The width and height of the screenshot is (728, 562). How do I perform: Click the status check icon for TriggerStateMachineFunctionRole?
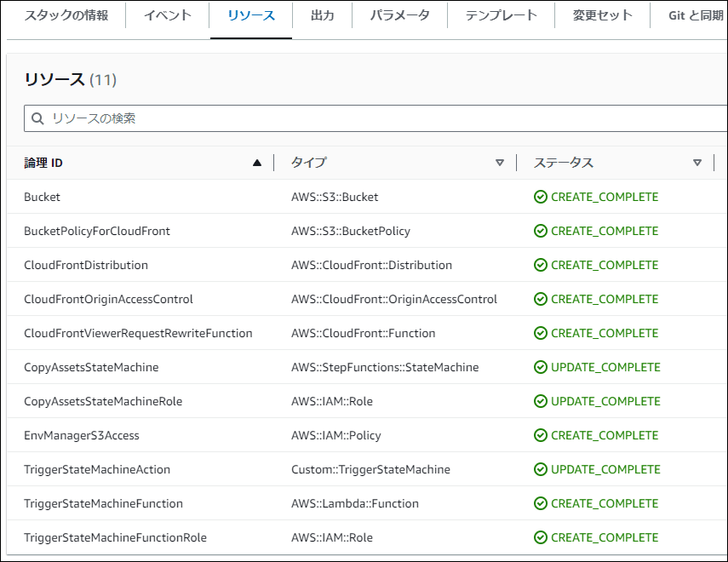pyautogui.click(x=541, y=537)
